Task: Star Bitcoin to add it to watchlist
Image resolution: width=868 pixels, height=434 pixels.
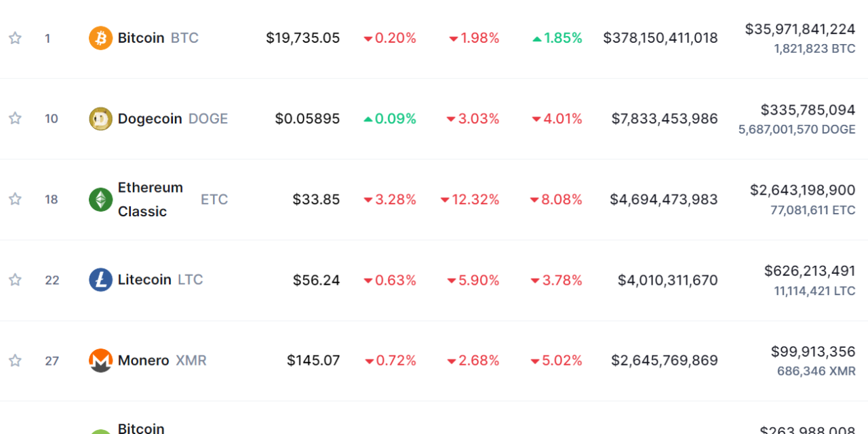Action: (15, 38)
